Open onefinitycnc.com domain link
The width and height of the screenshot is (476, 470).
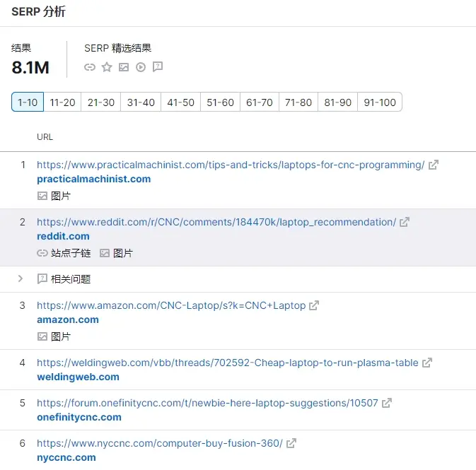coord(79,417)
